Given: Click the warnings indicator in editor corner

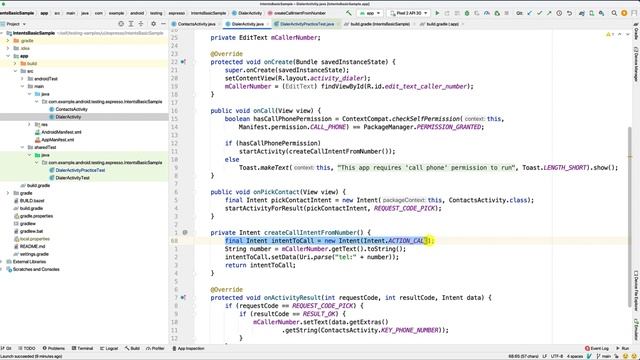Looking at the screenshot, I should (x=610, y=35).
